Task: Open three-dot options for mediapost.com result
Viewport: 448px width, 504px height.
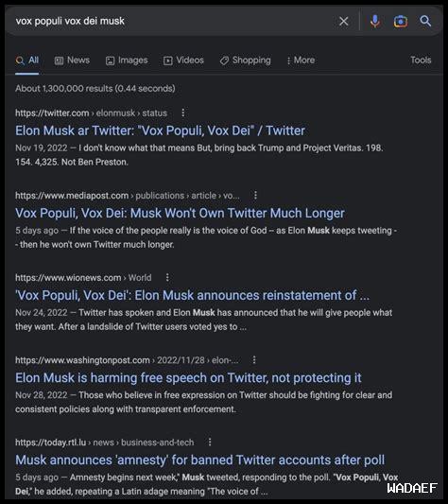Action: 255,195
